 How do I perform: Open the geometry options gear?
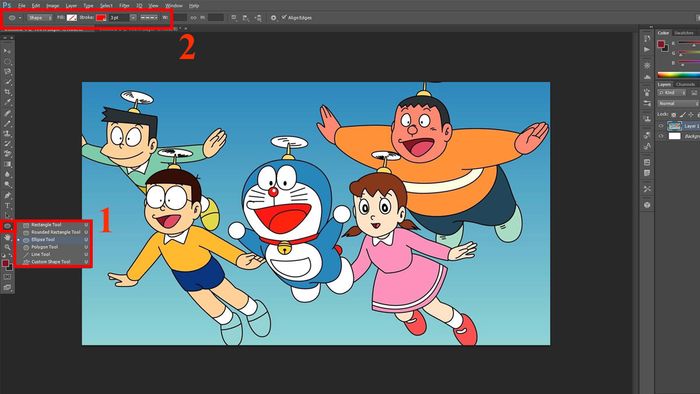273,17
